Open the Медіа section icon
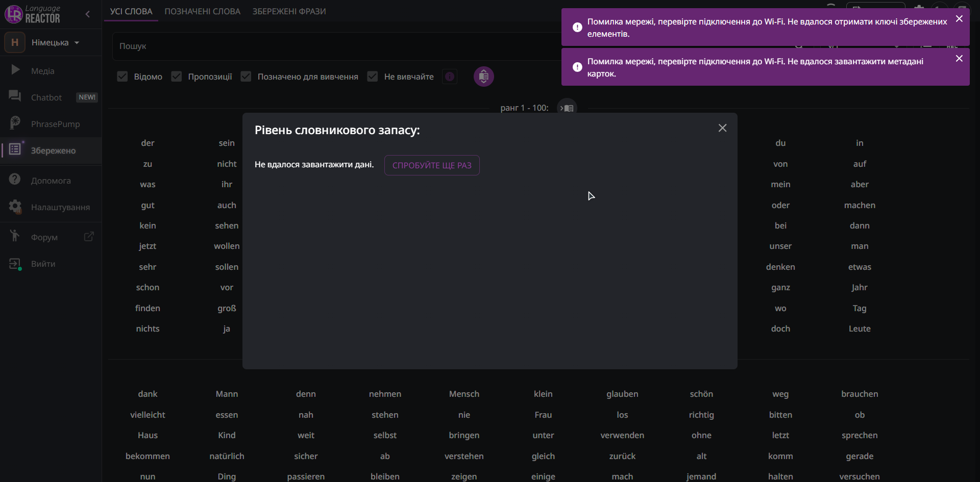The image size is (980, 482). pyautogui.click(x=15, y=70)
